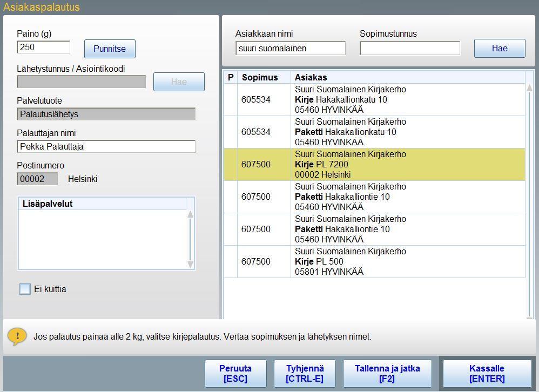Tick the Ei kuittia checkbox
Viewport: 539px width, 392px height.
25,289
